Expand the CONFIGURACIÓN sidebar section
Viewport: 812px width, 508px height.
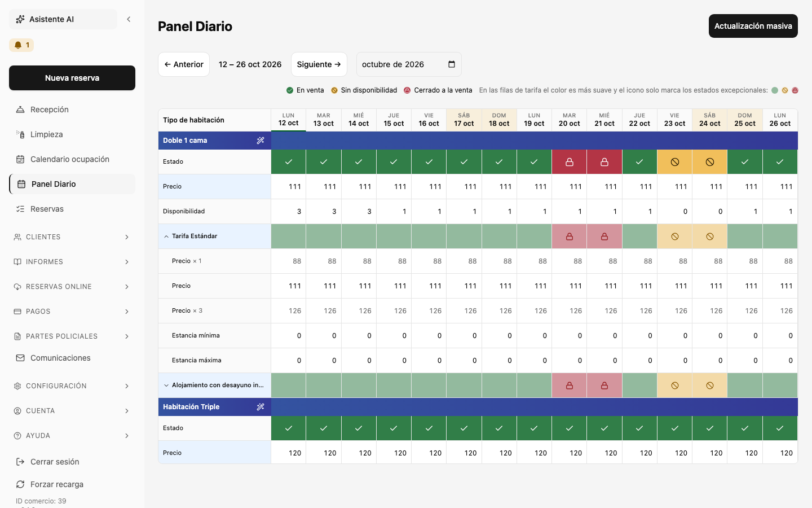[72, 386]
